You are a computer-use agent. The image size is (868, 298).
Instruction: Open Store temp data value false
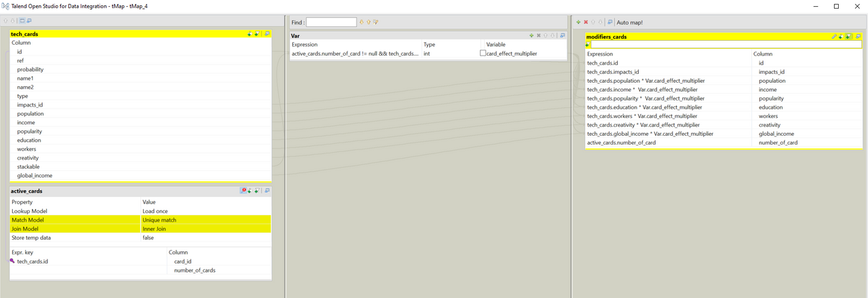205,238
